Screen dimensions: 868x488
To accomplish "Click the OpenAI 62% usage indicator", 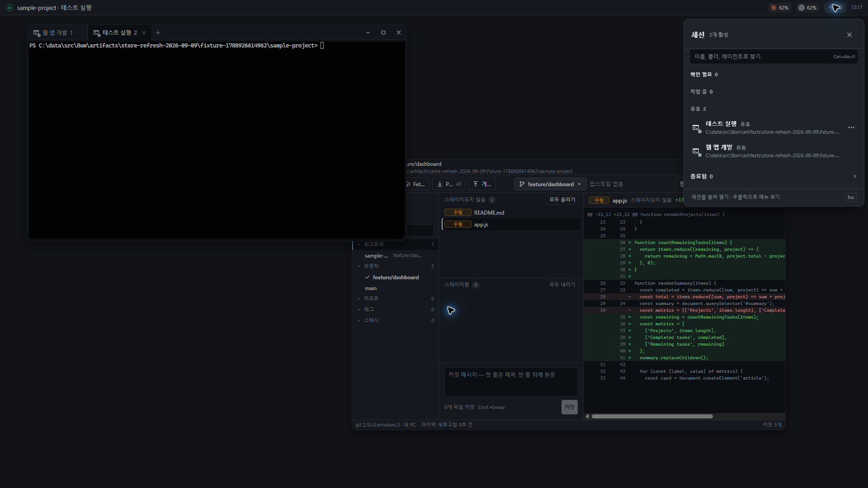I will click(807, 8).
